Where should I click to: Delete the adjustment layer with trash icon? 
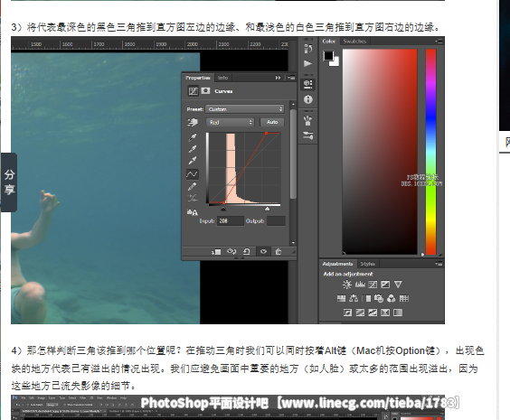[279, 251]
